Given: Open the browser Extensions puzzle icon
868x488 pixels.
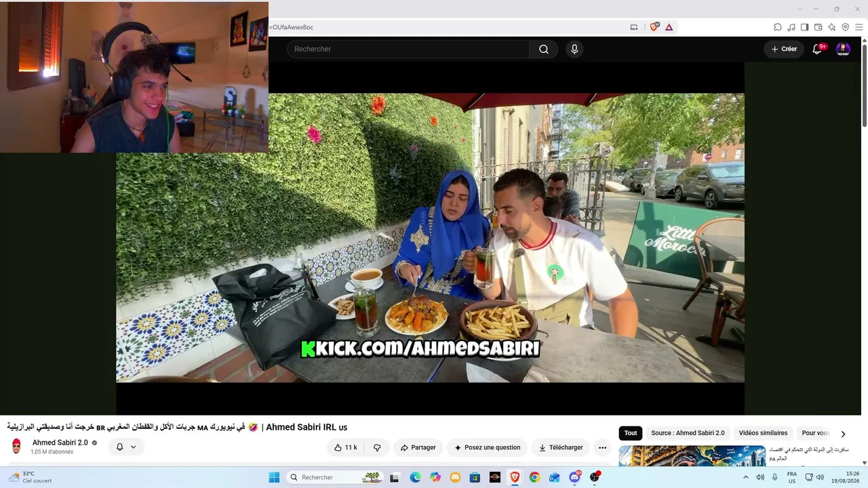Looking at the screenshot, I should (778, 27).
